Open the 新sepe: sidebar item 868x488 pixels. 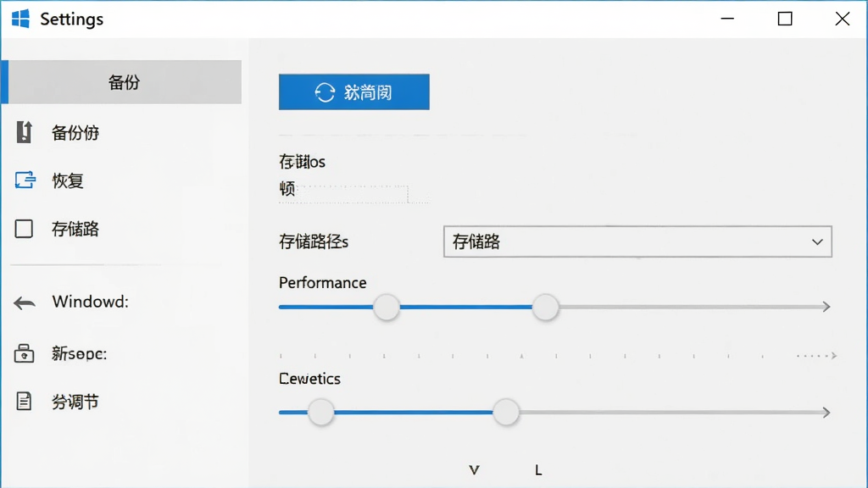pyautogui.click(x=79, y=353)
